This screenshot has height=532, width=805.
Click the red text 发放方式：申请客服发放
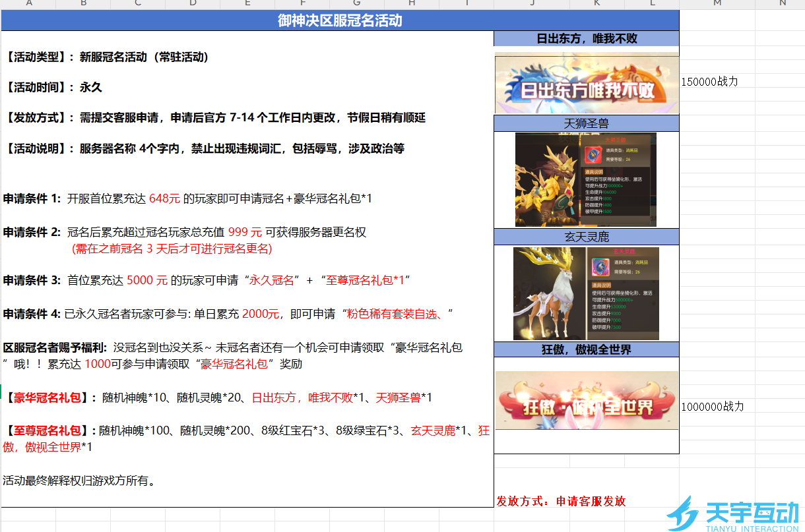click(x=561, y=501)
